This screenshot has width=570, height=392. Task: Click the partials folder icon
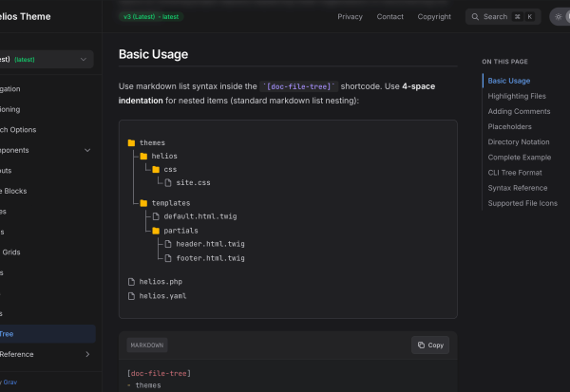pyautogui.click(x=156, y=231)
